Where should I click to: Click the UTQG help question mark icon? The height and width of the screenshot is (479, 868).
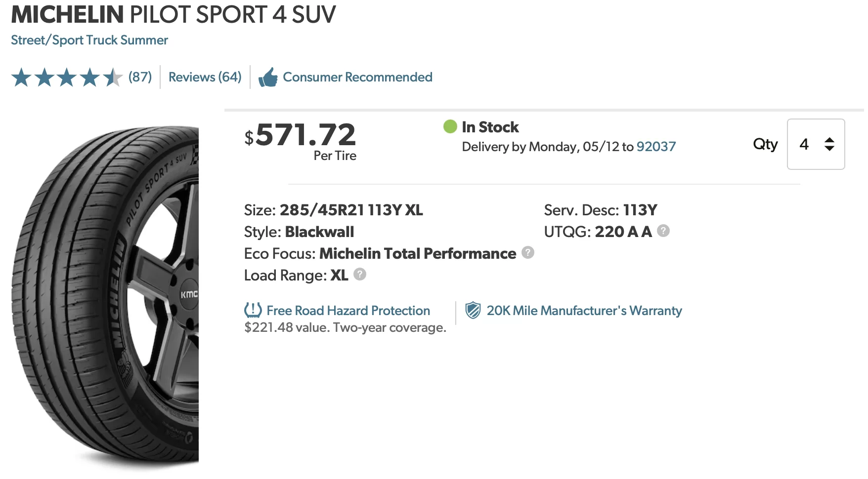tap(663, 231)
